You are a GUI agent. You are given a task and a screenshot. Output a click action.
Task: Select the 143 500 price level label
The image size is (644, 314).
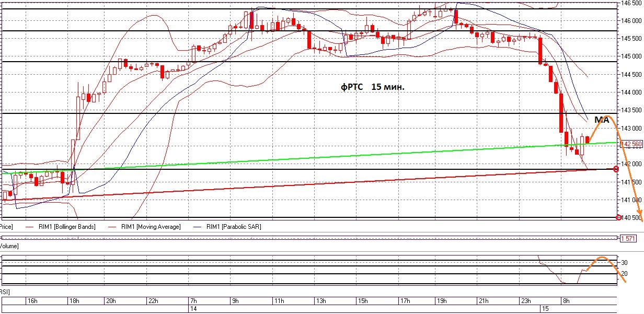tap(631, 110)
